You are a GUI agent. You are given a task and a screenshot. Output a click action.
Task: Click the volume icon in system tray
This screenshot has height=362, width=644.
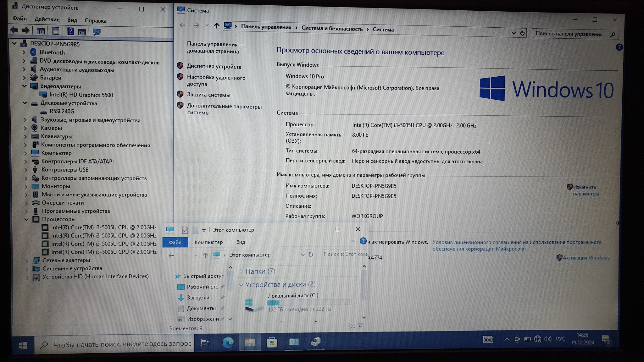[548, 339]
